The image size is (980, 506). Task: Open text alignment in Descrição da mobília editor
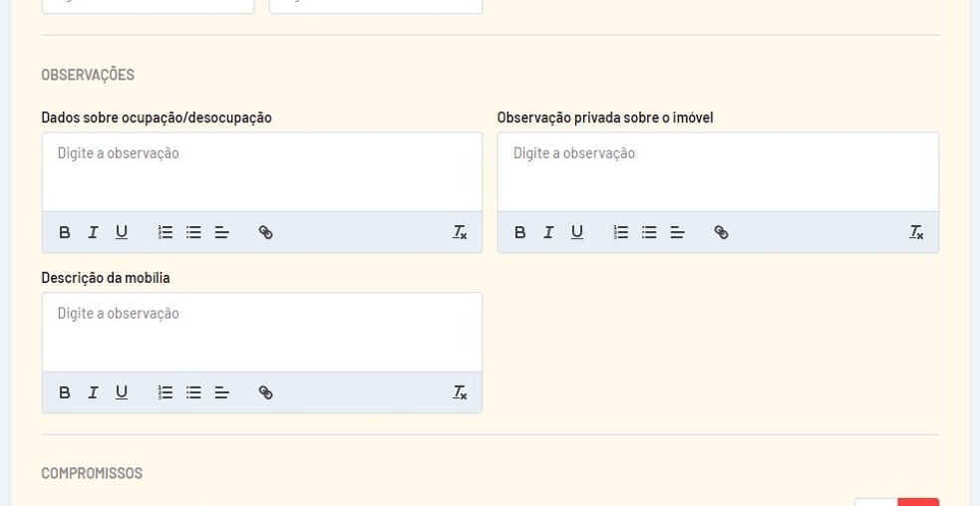coord(221,392)
